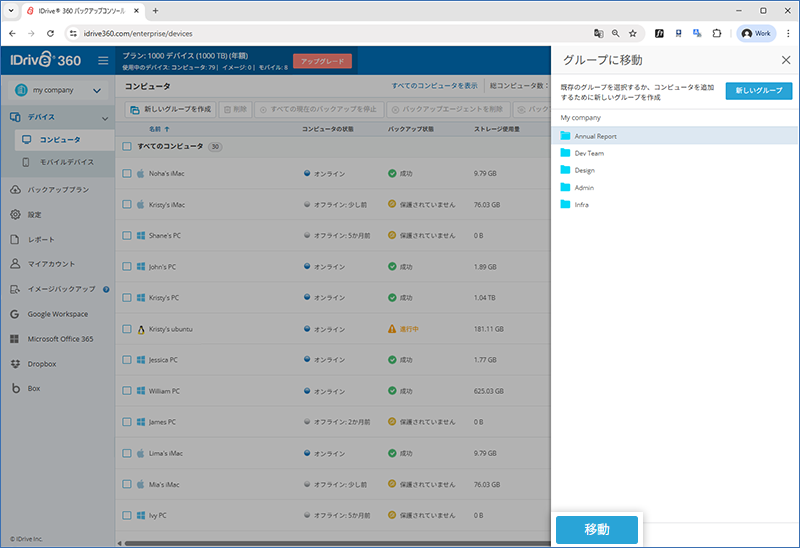Click the Microsoft Office 365 icon

(15, 339)
